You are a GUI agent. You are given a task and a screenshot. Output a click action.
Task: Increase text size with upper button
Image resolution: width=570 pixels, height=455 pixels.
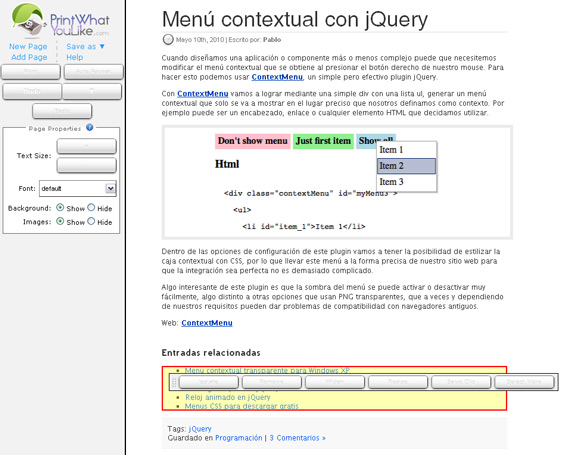click(x=87, y=146)
